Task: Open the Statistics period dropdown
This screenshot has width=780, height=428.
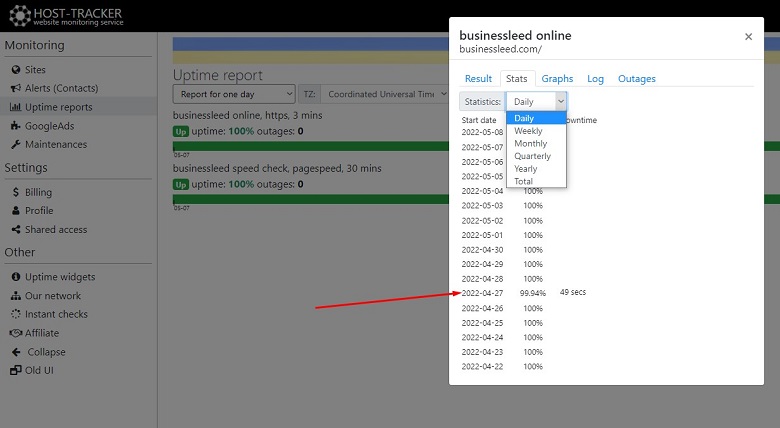Action: 537,102
